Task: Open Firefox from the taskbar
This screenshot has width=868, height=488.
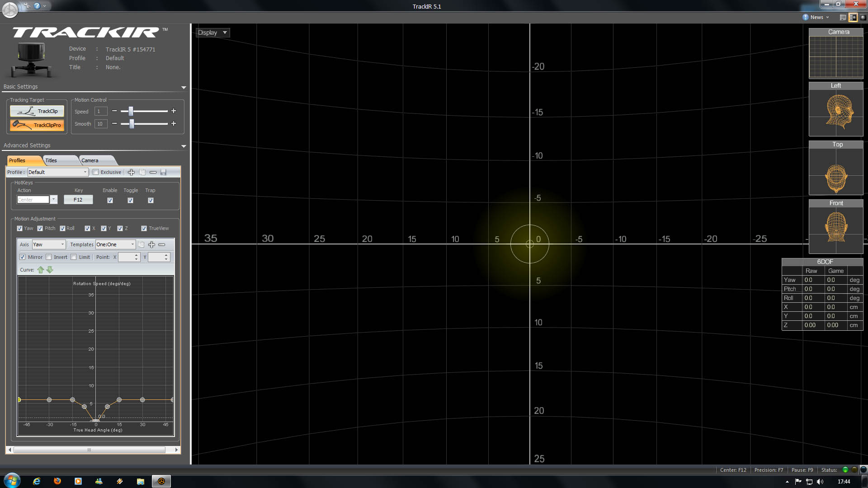Action: click(57, 481)
